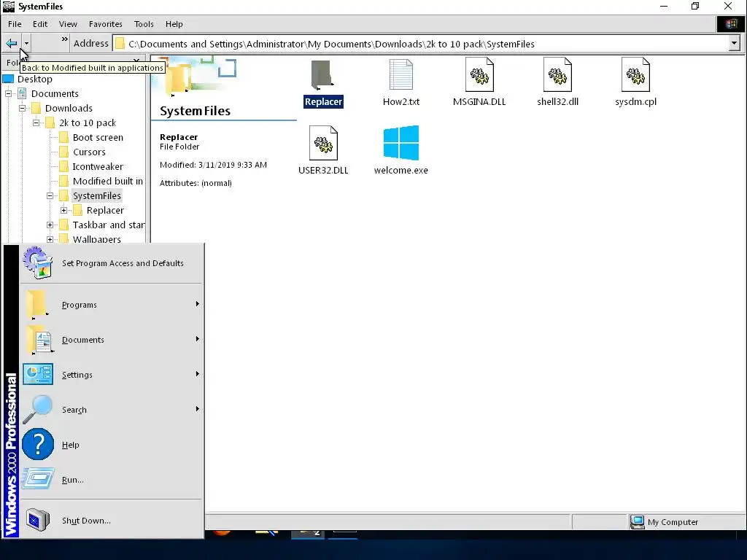Open Programs submenu in Start menu
This screenshot has width=747, height=560.
(x=112, y=304)
